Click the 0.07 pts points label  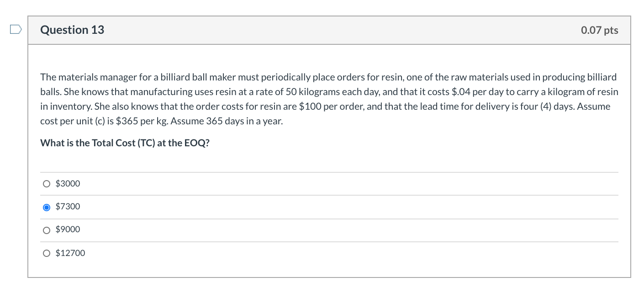(x=599, y=30)
